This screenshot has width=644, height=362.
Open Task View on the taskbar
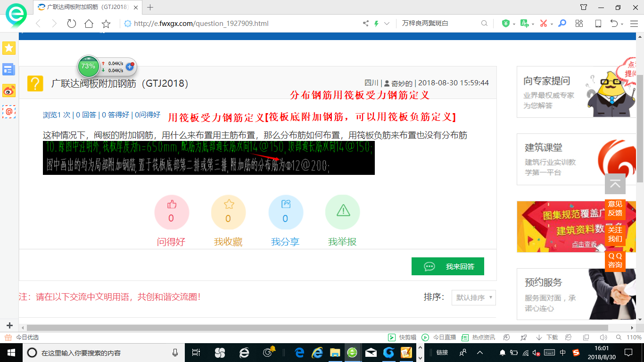click(x=196, y=352)
